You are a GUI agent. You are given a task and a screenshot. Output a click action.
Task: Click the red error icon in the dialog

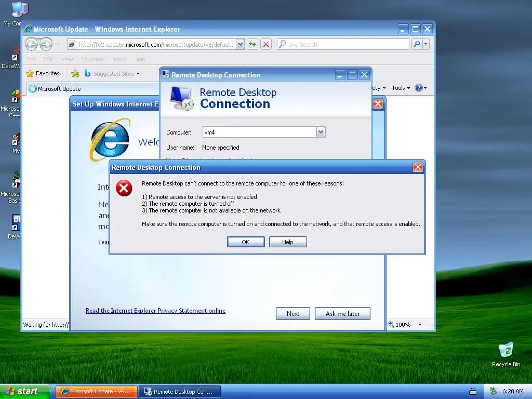tap(124, 188)
